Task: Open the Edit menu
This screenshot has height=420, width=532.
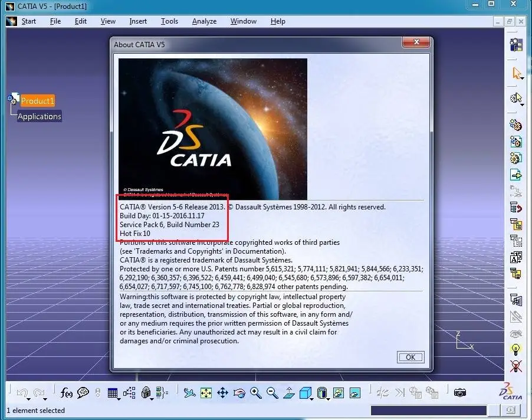Action: click(x=80, y=21)
